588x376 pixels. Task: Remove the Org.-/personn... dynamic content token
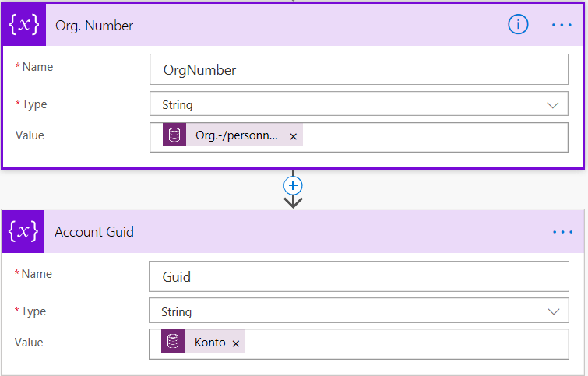coord(294,136)
